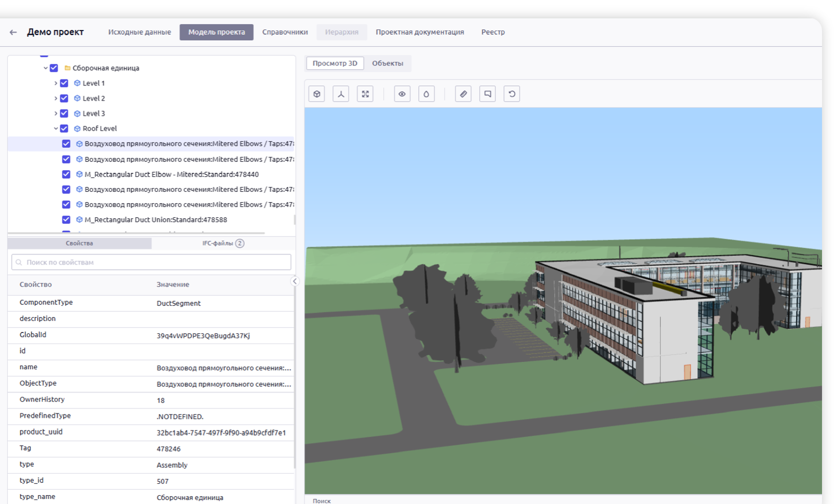Click the magnifier icon in the property search
Screen dimensions: 839x504
click(19, 262)
